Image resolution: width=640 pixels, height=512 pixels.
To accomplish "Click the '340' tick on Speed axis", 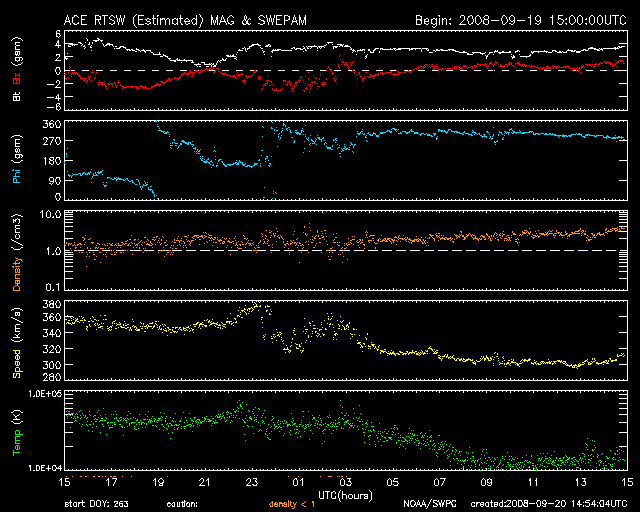I will point(51,333).
